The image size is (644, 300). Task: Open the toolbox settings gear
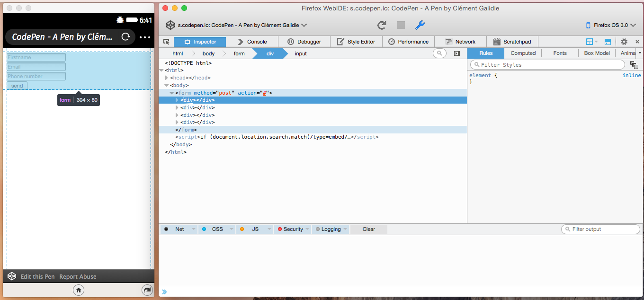tap(624, 42)
